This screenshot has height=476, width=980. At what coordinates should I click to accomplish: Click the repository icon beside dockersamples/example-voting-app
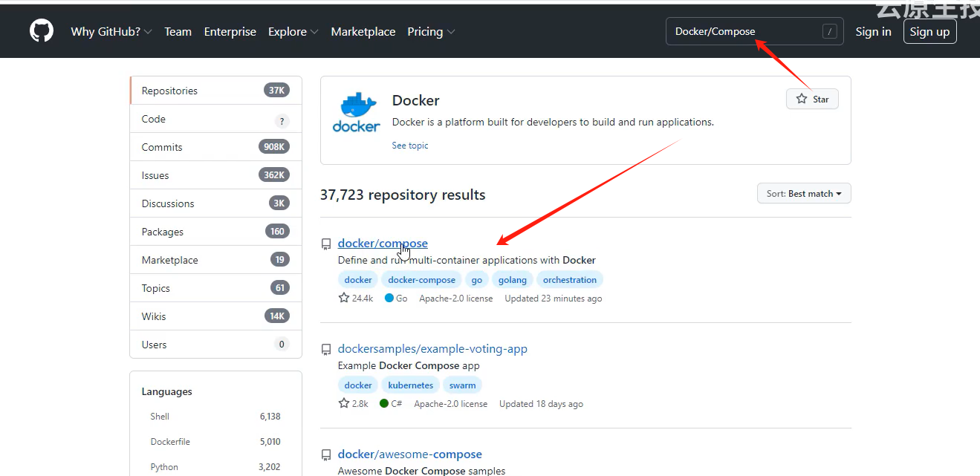(x=326, y=349)
